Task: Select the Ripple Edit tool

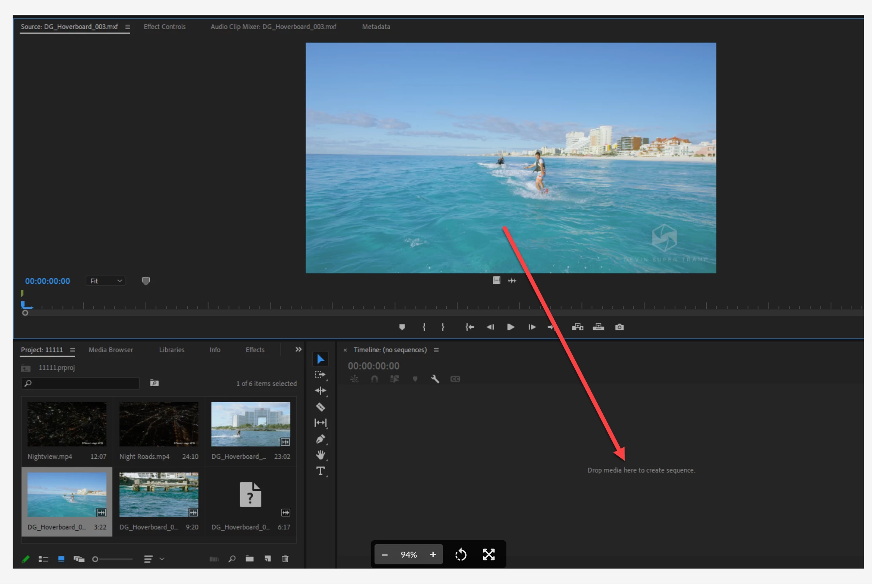Action: (x=320, y=391)
